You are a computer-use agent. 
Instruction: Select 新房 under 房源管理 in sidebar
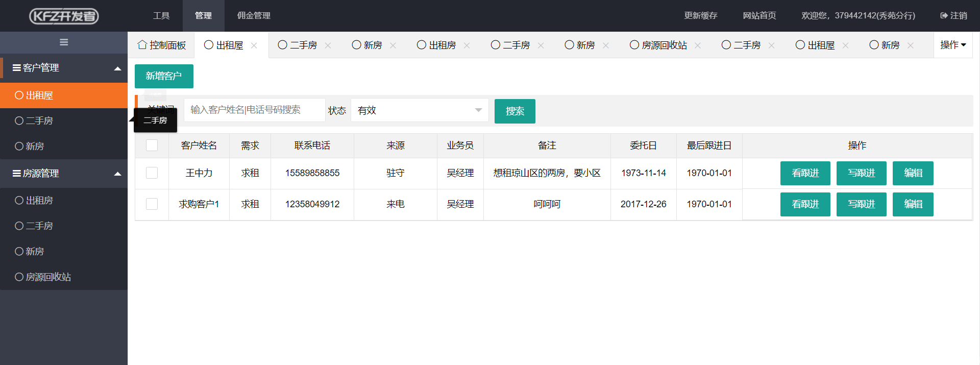click(x=64, y=252)
